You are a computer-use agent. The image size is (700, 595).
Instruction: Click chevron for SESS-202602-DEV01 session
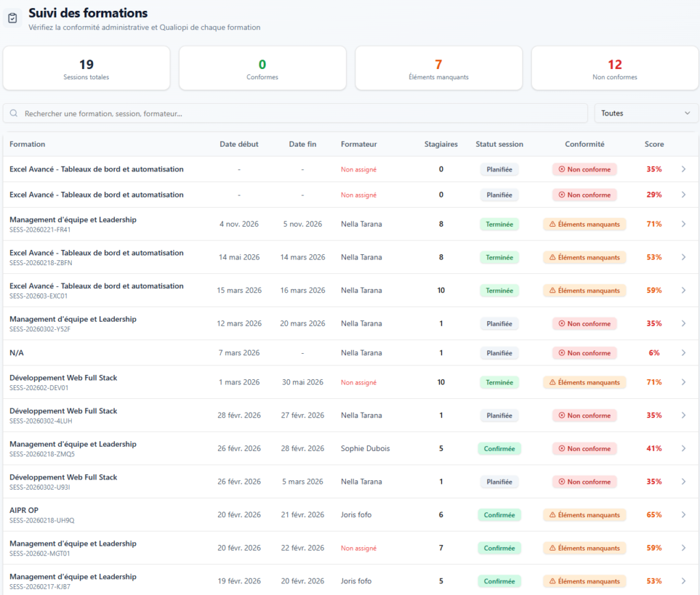[684, 383]
